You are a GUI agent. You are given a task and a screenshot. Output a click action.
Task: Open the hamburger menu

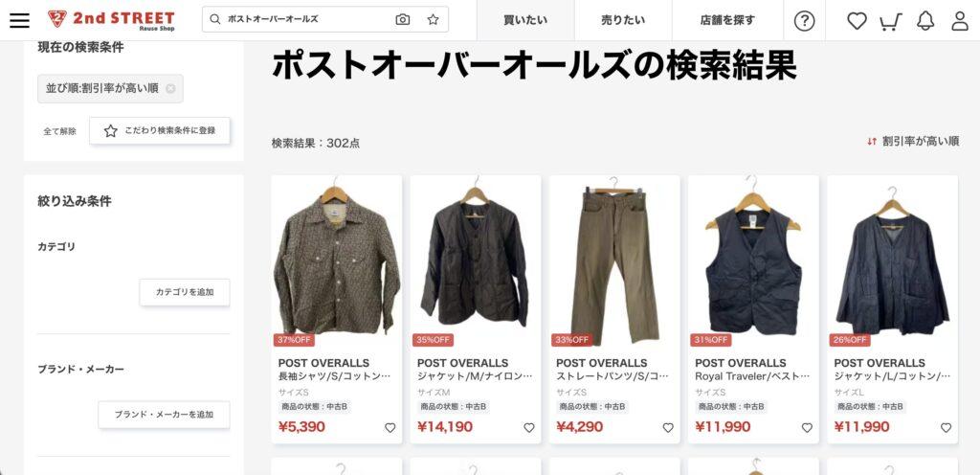(19, 20)
